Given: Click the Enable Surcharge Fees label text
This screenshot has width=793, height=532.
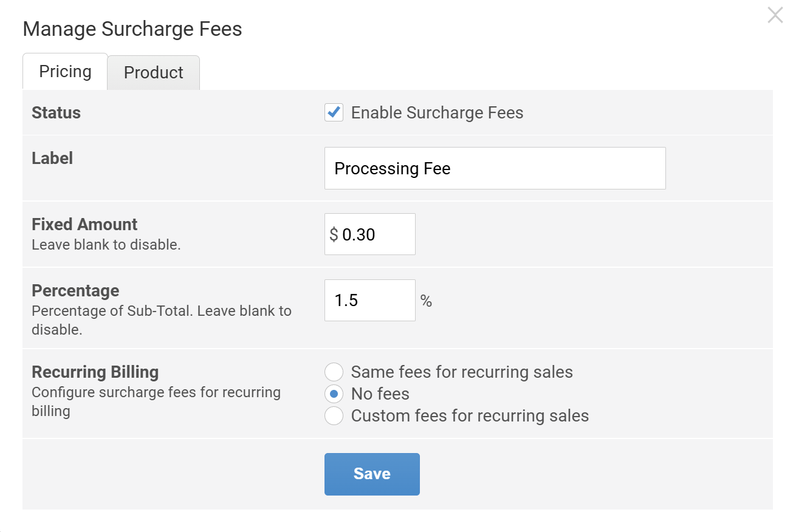Looking at the screenshot, I should pyautogui.click(x=437, y=113).
